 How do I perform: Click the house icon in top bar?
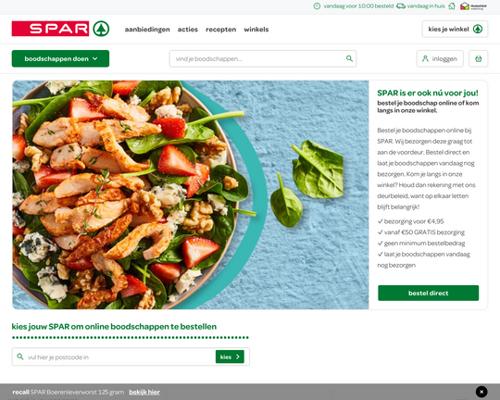(x=452, y=6)
